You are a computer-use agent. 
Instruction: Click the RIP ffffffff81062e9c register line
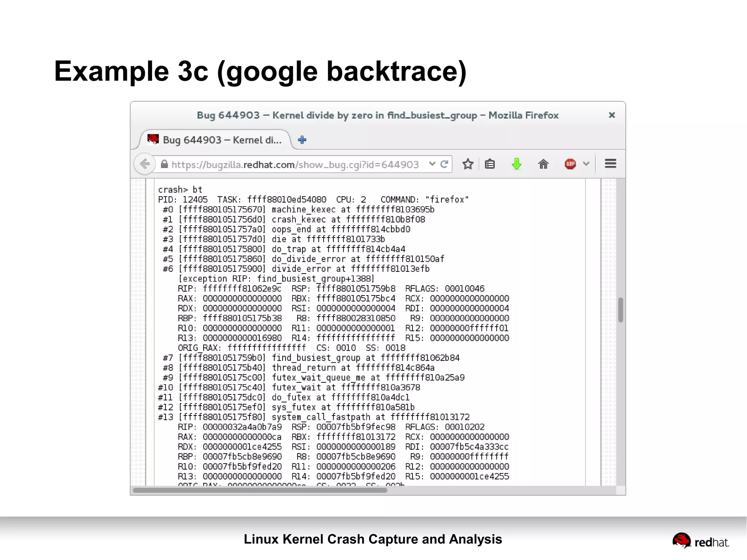331,289
